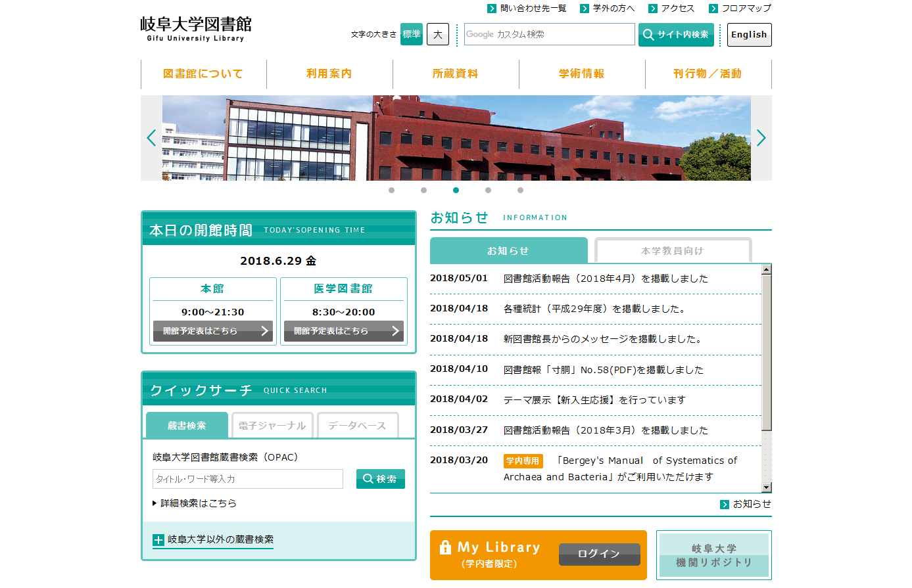Click the 本館 library heading

212,289
